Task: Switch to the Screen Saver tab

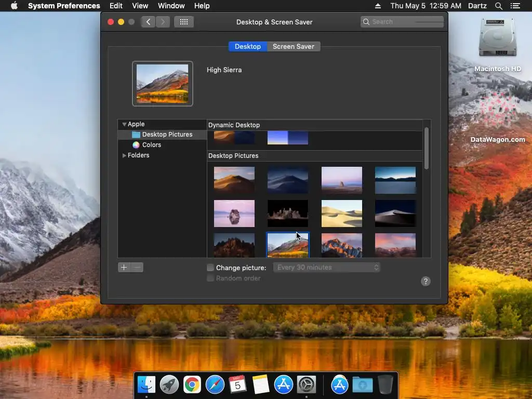Action: tap(294, 46)
